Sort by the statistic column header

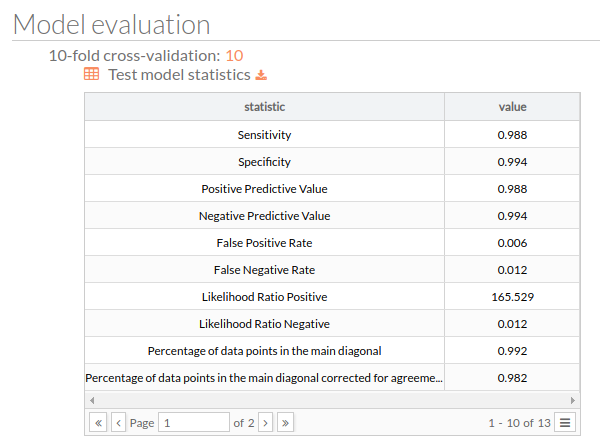pos(264,107)
